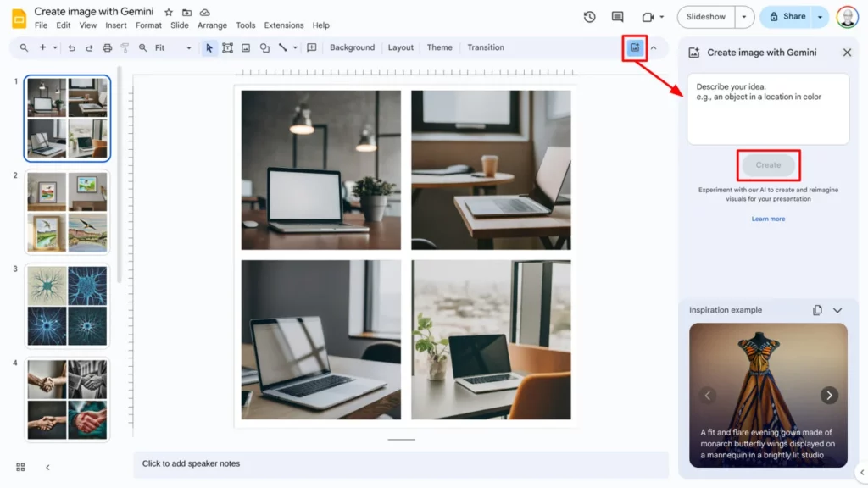
Task: Click the zoom magnifier tool
Action: click(142, 47)
